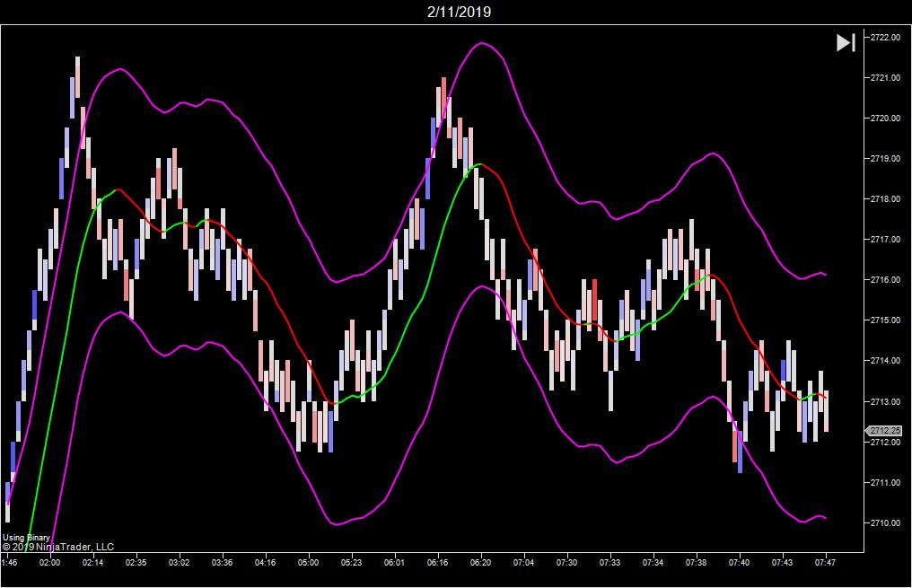Click the 2719.00 price axis label
The width and height of the screenshot is (912, 588).
click(x=885, y=158)
